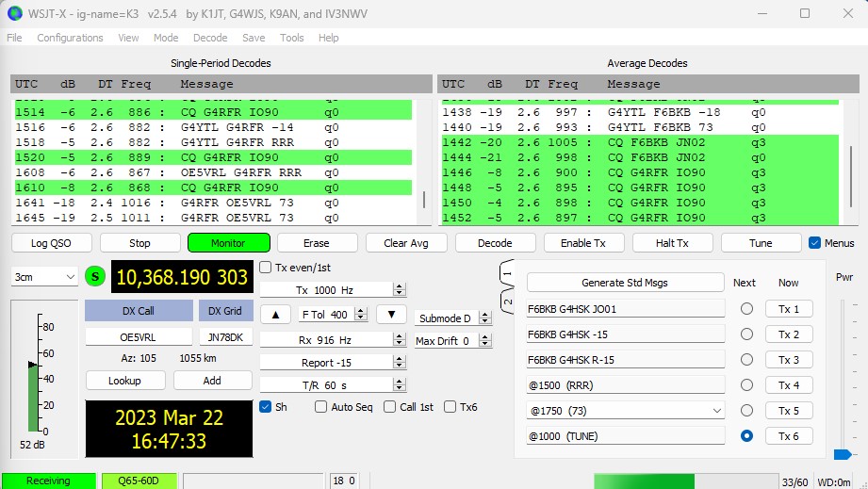Open the Configurations menu
Image resolution: width=868 pixels, height=489 pixels.
pos(70,38)
